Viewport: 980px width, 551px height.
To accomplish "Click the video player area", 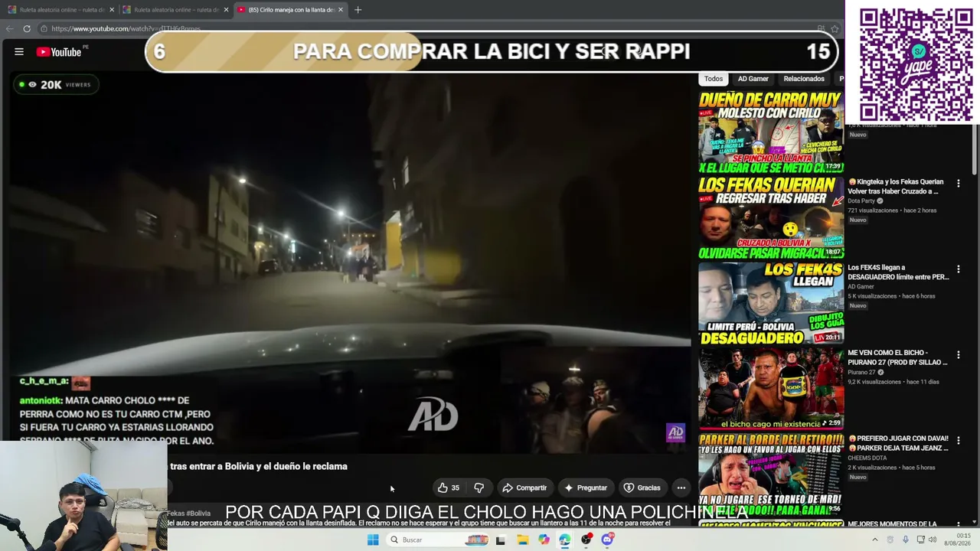I will [x=350, y=262].
